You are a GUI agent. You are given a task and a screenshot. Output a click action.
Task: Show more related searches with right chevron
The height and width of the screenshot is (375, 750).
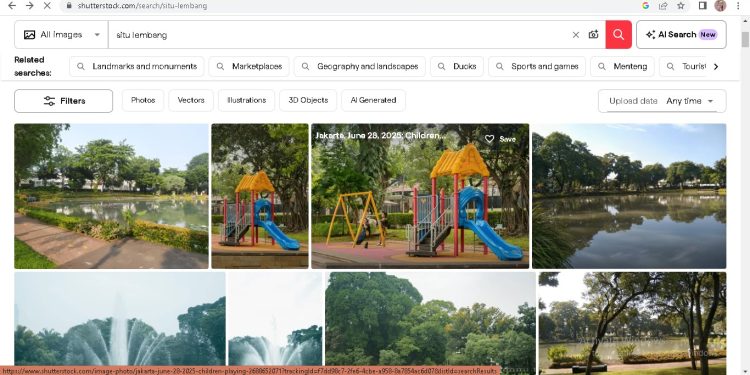pos(716,66)
